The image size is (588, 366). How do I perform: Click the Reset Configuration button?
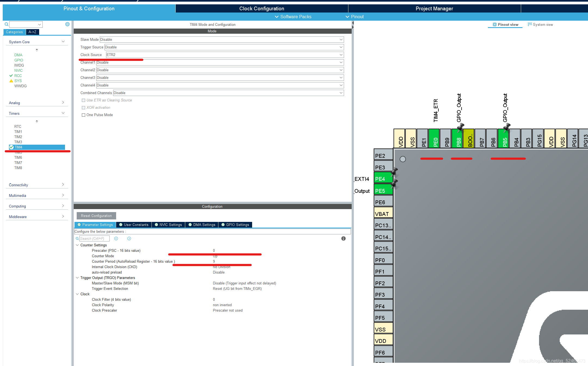(x=96, y=216)
